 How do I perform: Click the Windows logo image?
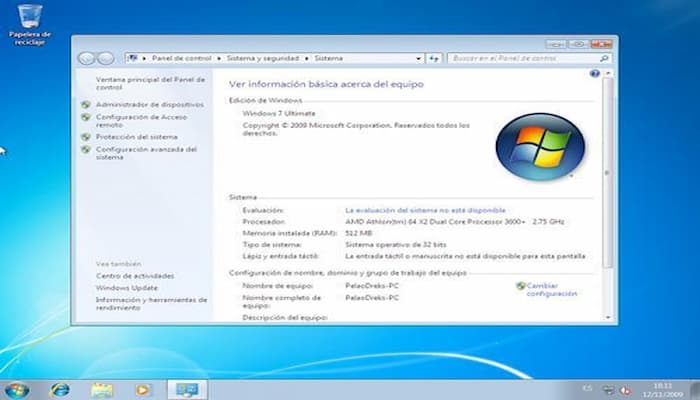point(540,146)
